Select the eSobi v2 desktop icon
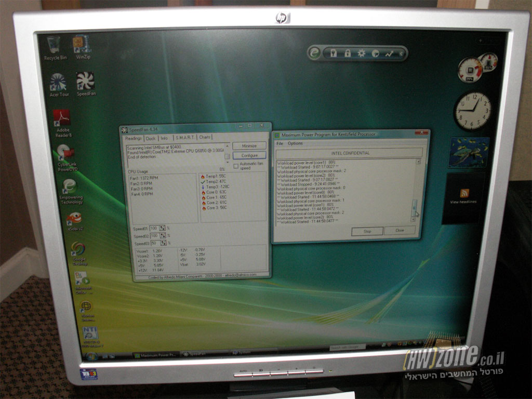This screenshot has height=399, width=532. pyautogui.click(x=75, y=221)
